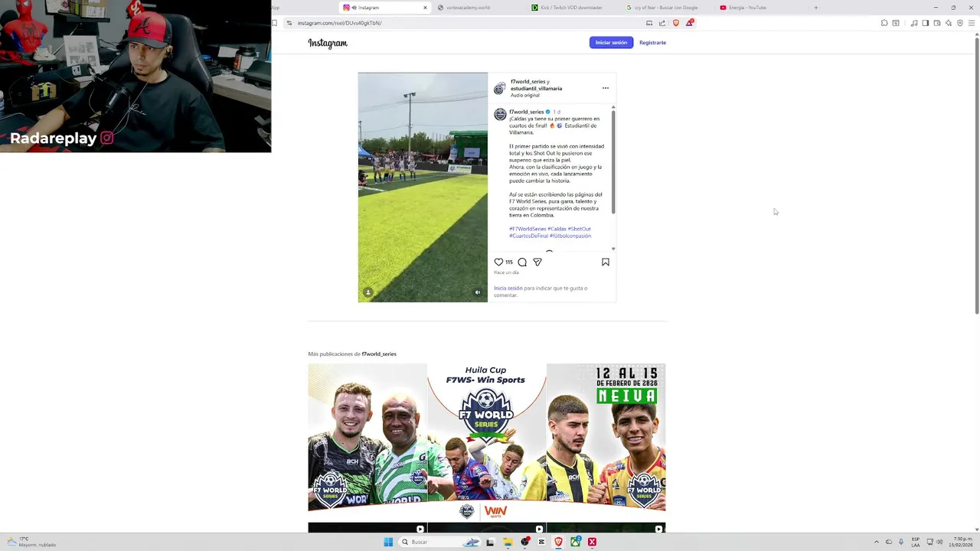980x551 pixels.
Task: Click the Iniciar sesión button
Action: (x=611, y=43)
